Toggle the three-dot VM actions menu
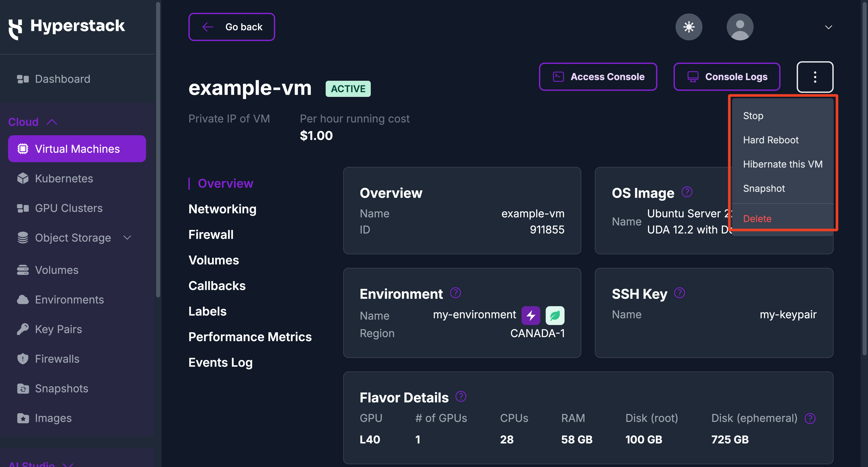The width and height of the screenshot is (868, 467). pyautogui.click(x=815, y=77)
